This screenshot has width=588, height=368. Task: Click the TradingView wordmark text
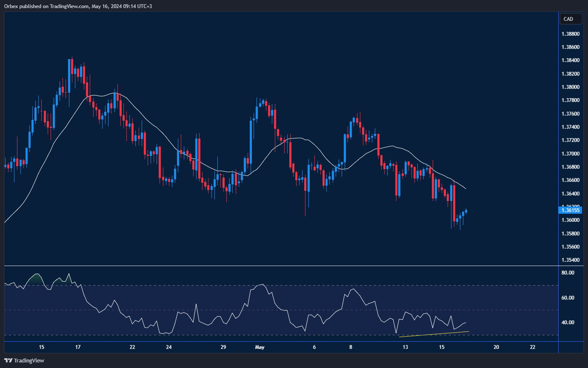click(29, 361)
